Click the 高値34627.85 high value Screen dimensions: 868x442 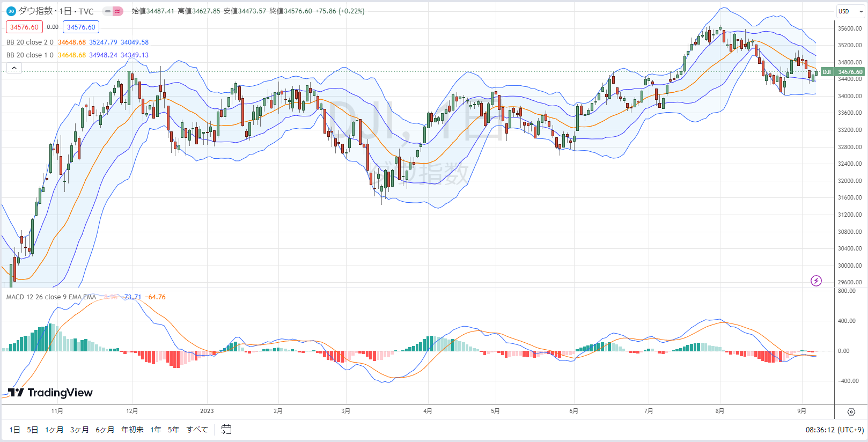199,11
